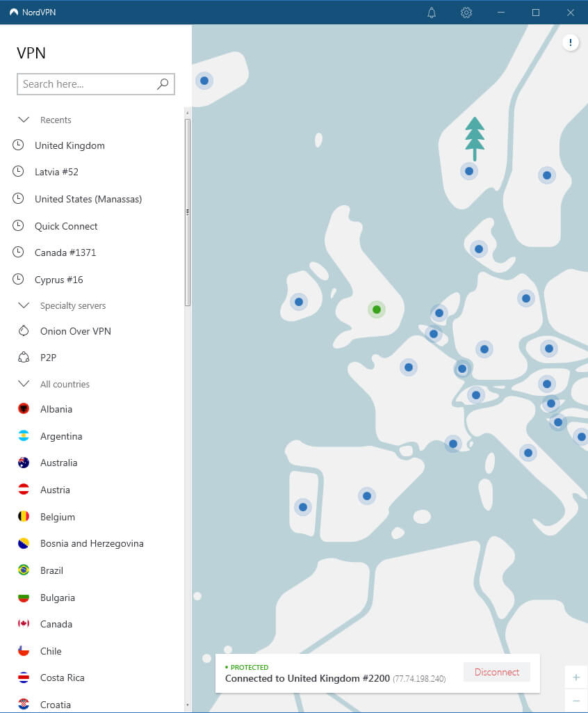Select the Norway server pin on map
This screenshot has height=713, width=588.
[469, 171]
